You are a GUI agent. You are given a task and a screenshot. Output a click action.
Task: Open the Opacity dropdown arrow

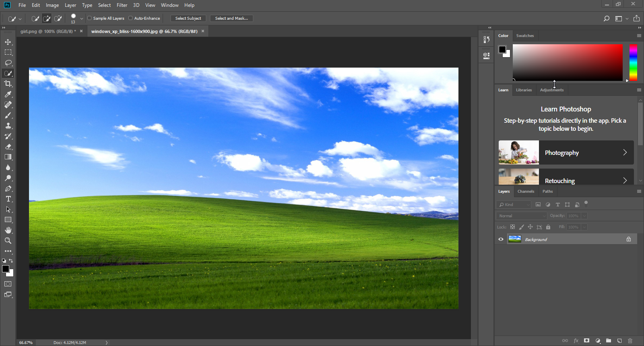(x=584, y=216)
